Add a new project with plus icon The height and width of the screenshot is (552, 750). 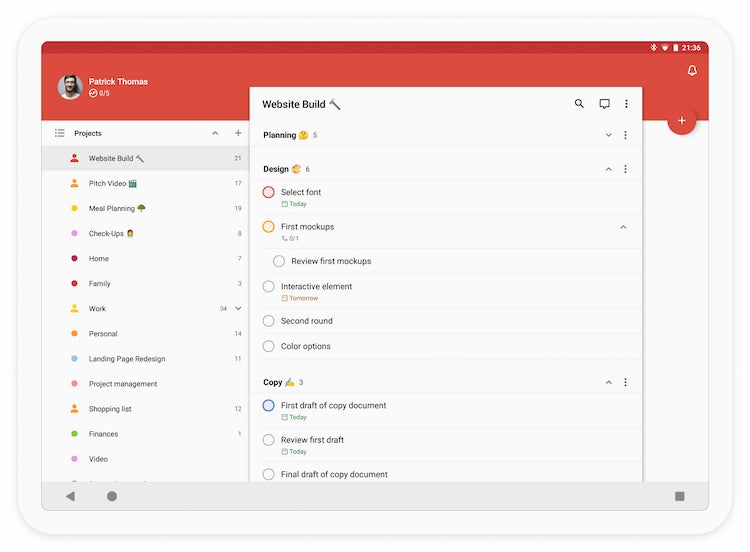(238, 133)
